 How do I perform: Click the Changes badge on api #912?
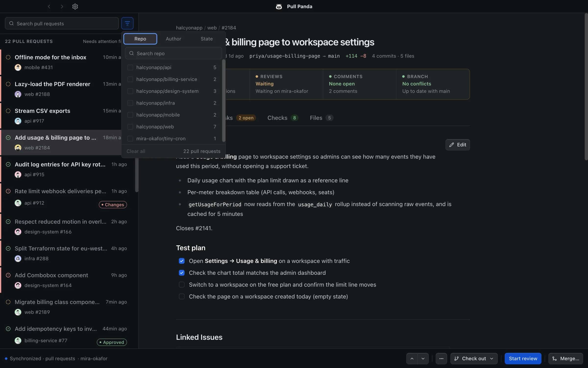[113, 205]
